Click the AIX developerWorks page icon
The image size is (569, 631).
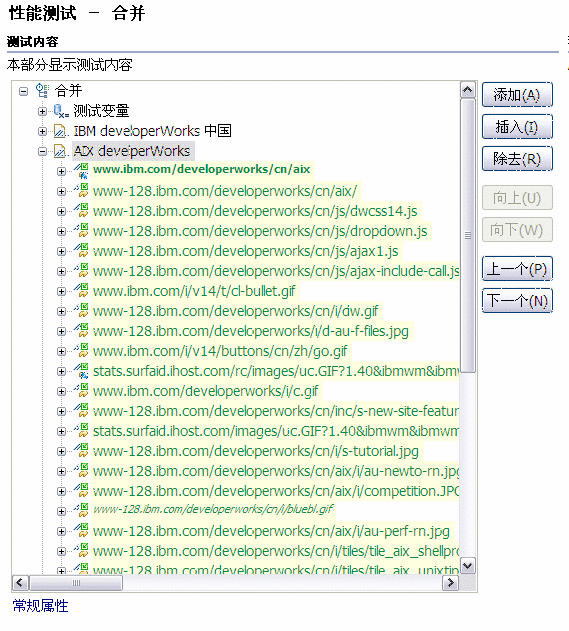(61, 151)
